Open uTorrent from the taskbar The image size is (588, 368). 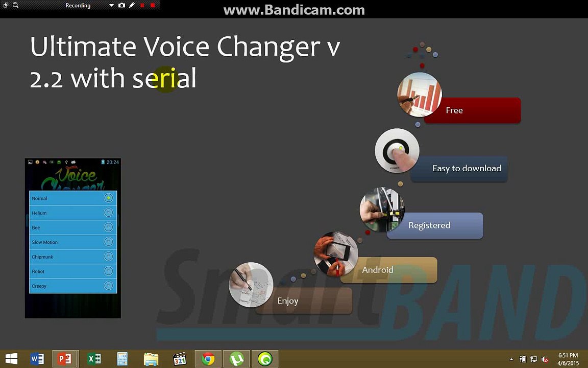237,359
